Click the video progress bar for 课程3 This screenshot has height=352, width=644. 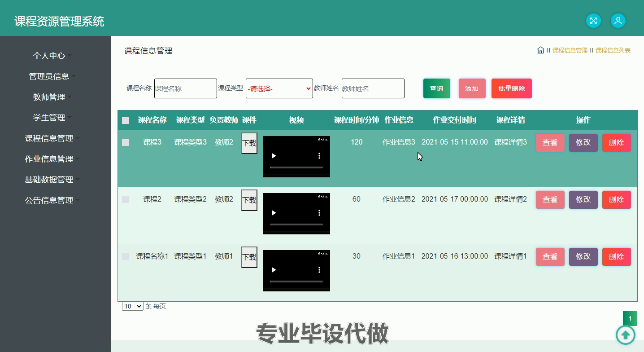click(296, 167)
